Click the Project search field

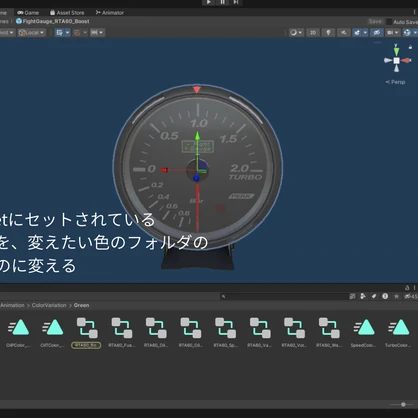pos(284,296)
